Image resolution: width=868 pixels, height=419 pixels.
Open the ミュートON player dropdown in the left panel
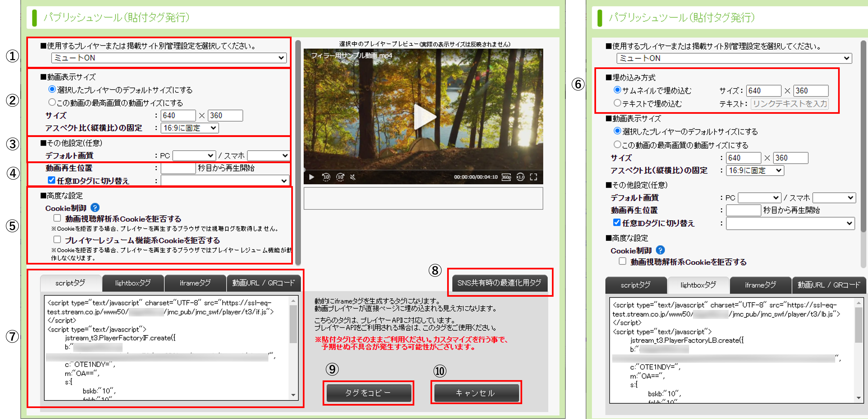click(x=169, y=58)
